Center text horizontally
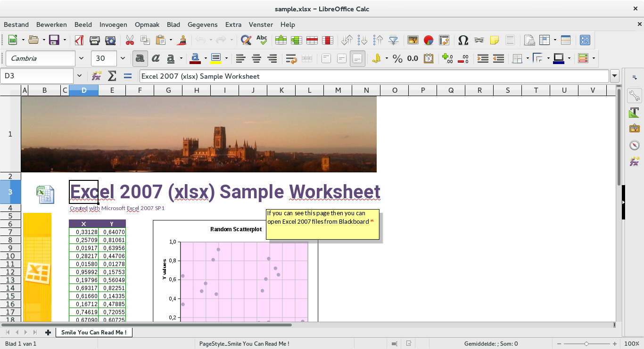The width and height of the screenshot is (644, 349). pyautogui.click(x=256, y=58)
